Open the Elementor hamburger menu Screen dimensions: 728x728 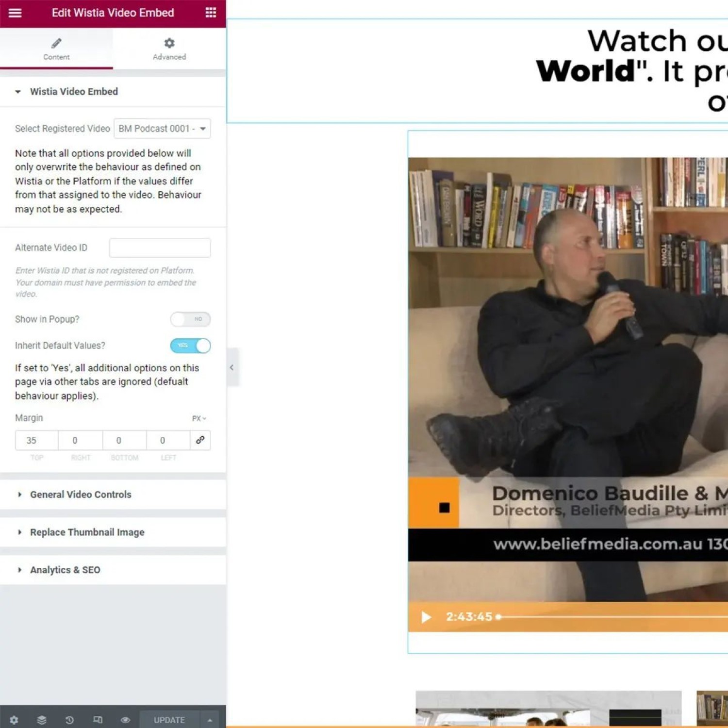(15, 13)
